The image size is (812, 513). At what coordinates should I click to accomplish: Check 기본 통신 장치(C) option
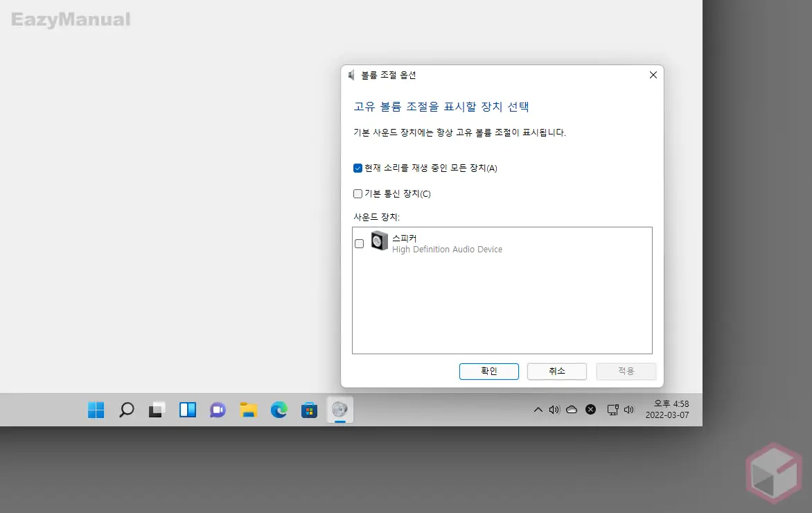tap(358, 194)
